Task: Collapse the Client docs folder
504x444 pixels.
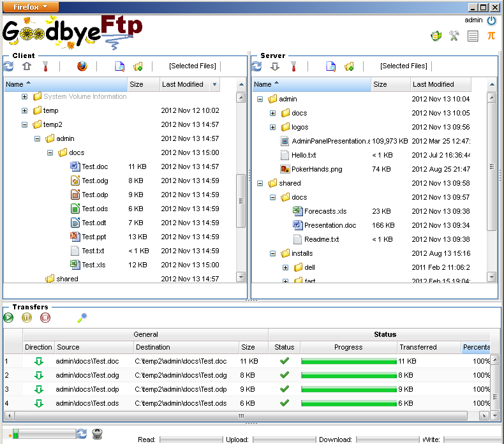Action: pos(50,152)
